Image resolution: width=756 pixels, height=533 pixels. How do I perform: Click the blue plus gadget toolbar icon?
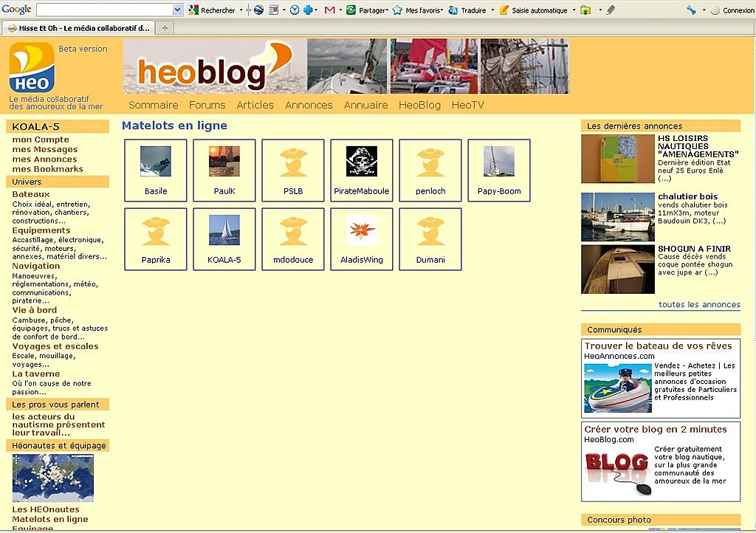pyautogui.click(x=308, y=10)
